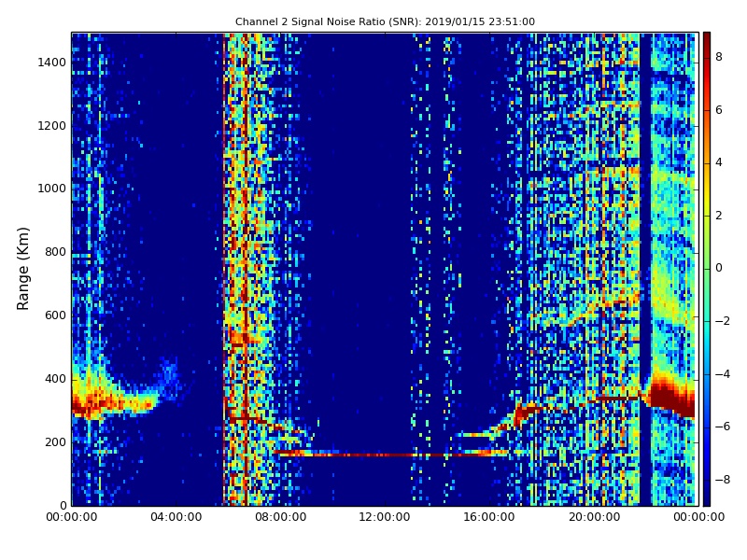The image size is (747, 560).
Task: Click the green middle of the colorbar near 0
Action: tap(707, 268)
